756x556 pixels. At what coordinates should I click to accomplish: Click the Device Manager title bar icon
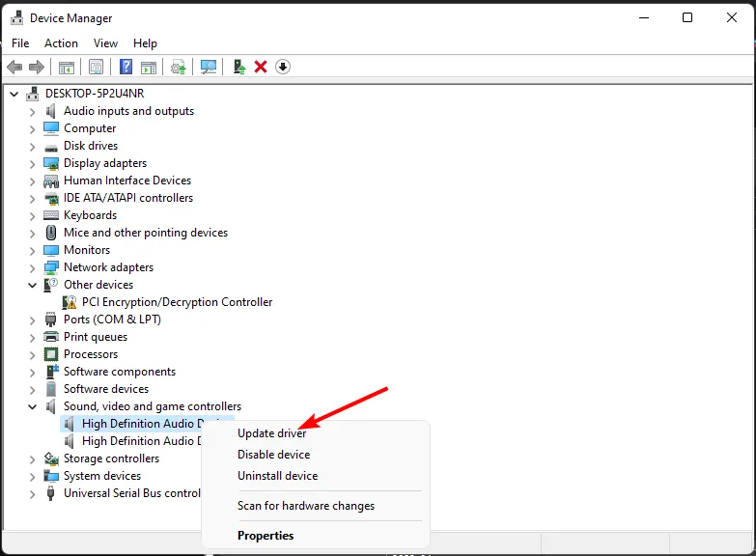(x=16, y=17)
